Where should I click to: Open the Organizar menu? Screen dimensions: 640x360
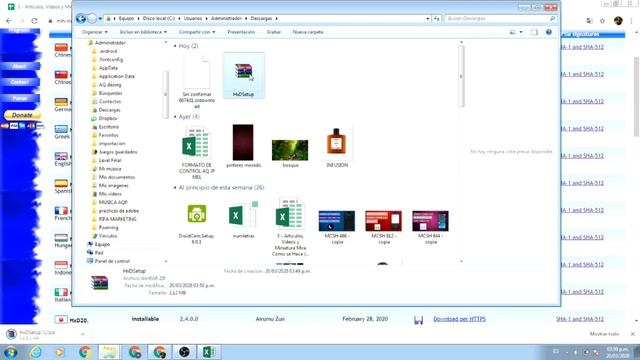pyautogui.click(x=94, y=32)
